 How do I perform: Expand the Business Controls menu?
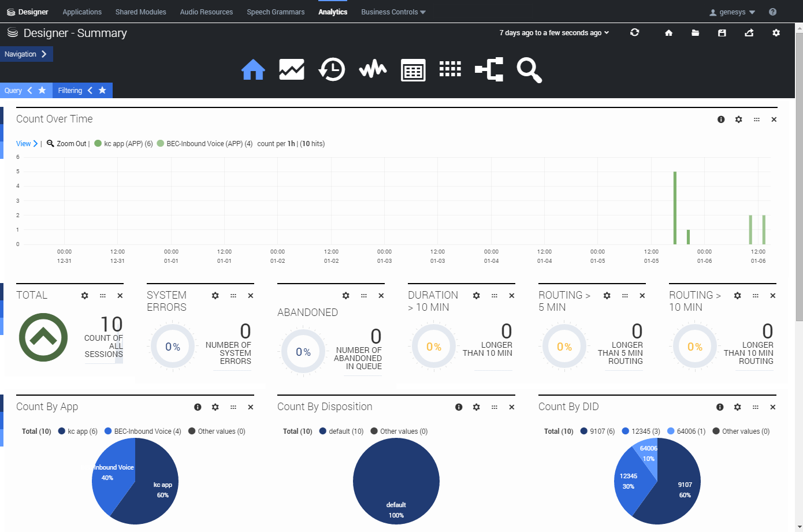pos(393,12)
